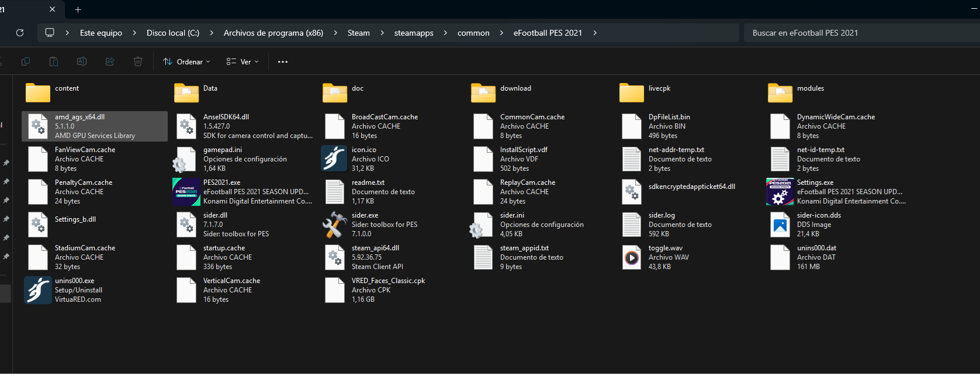Click the delete trash icon in toolbar
This screenshot has height=379, width=980.
[x=138, y=61]
